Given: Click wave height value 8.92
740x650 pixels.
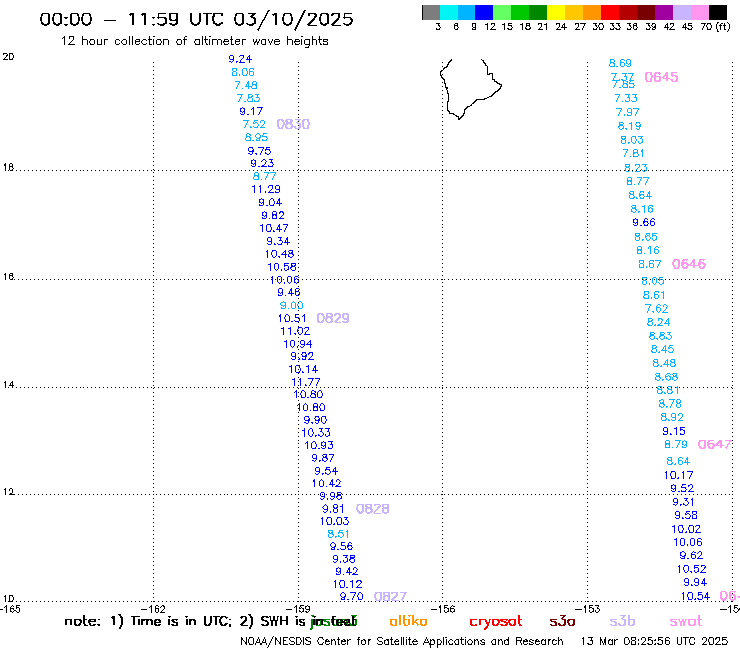Looking at the screenshot, I should 672,417.
